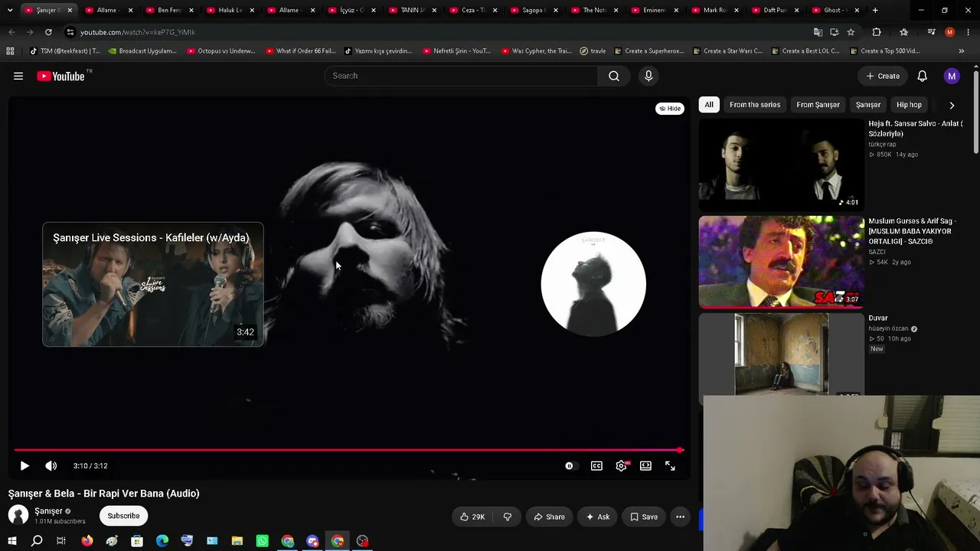Click the circular channel end-screen element

(593, 284)
